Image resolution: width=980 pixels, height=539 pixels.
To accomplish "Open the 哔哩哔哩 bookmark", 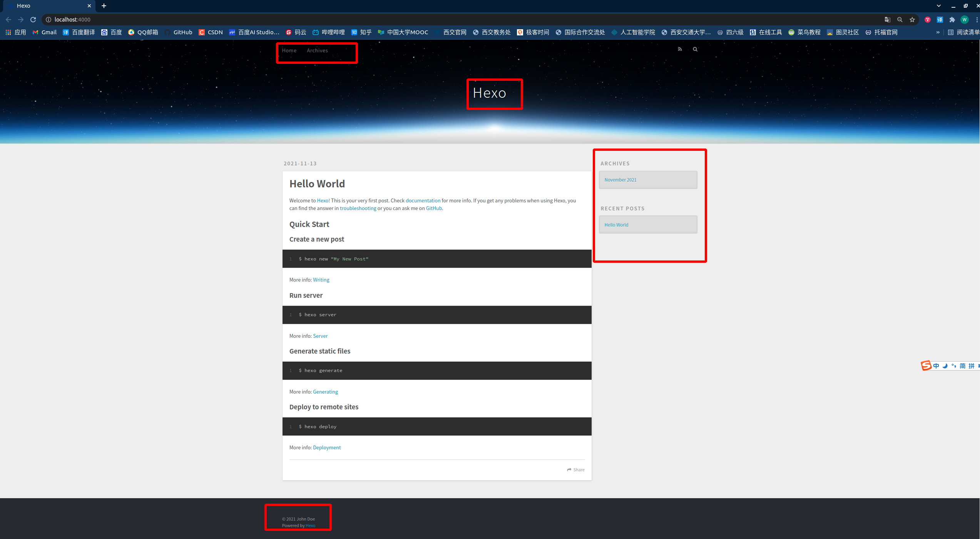I will tap(329, 32).
